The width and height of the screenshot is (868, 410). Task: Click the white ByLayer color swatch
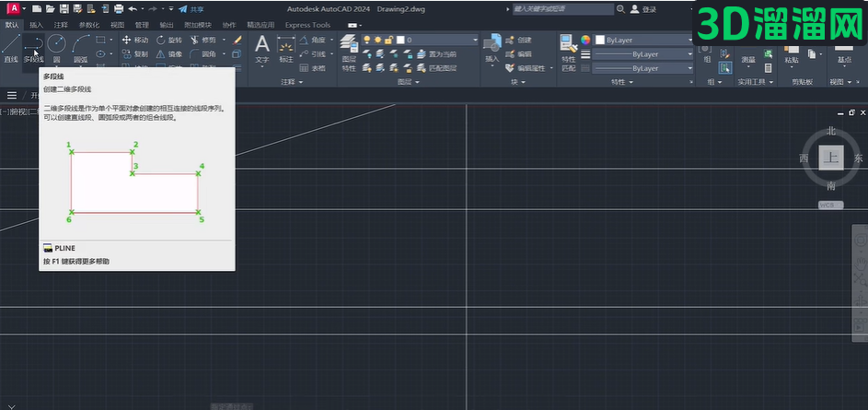click(599, 40)
